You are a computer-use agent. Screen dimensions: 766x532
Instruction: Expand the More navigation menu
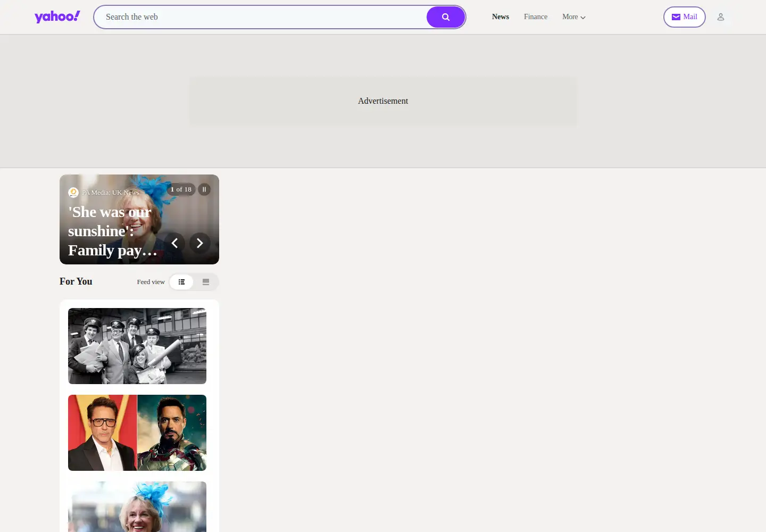coord(574,17)
